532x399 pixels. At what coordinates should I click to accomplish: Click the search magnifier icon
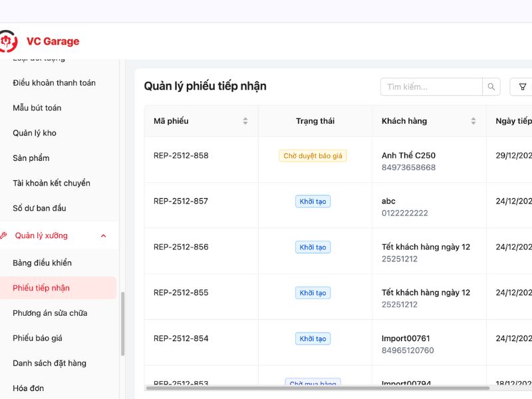[491, 86]
